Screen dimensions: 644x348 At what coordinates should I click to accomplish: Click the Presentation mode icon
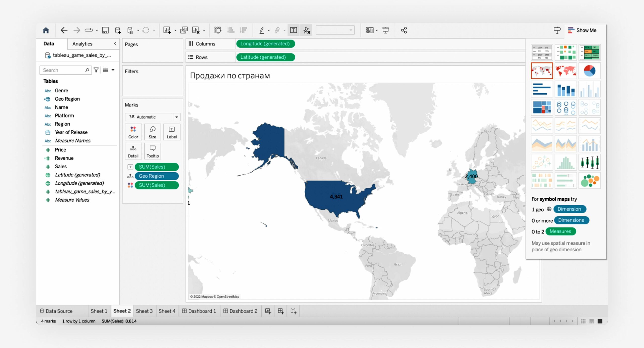(x=385, y=30)
